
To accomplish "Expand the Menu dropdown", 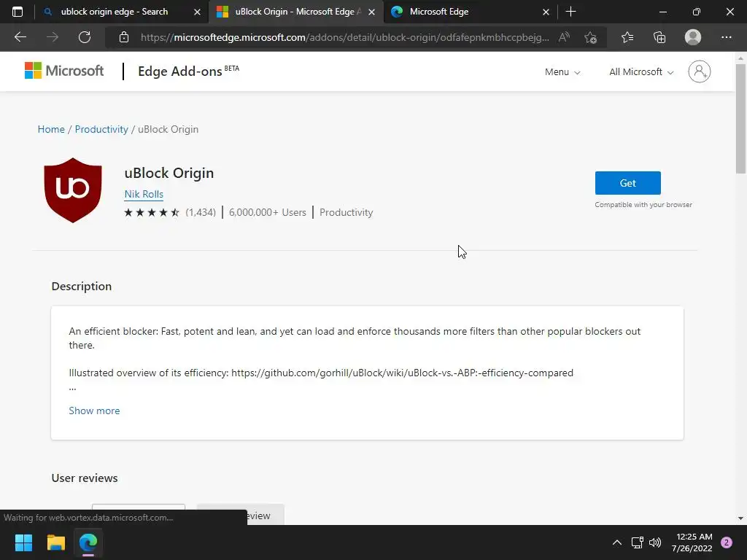I will tap(562, 72).
